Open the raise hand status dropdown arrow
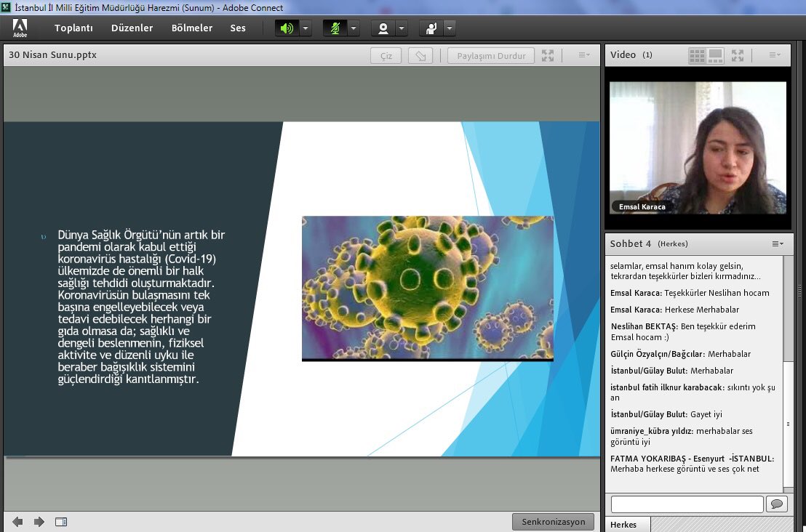This screenshot has height=532, width=806. tap(450, 28)
